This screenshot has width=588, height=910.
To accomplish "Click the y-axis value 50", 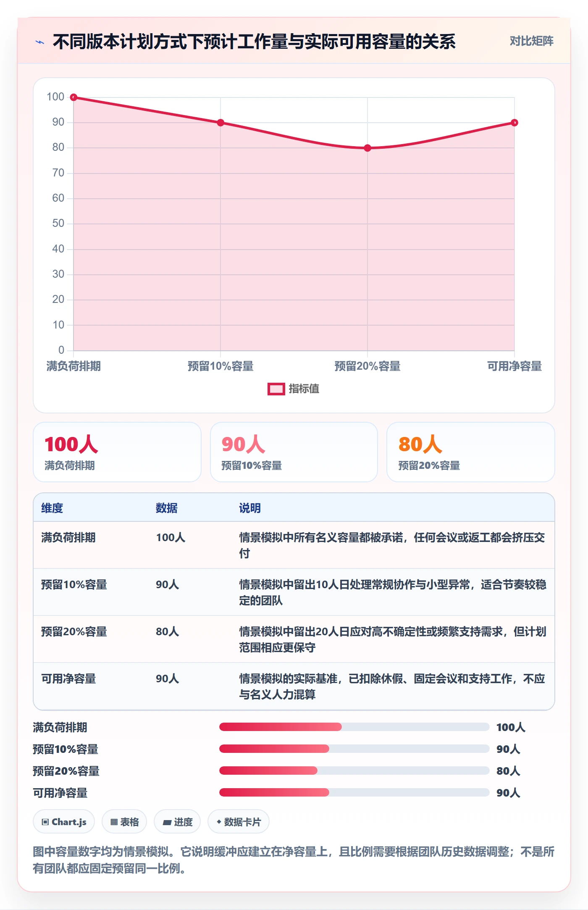I will coord(58,224).
